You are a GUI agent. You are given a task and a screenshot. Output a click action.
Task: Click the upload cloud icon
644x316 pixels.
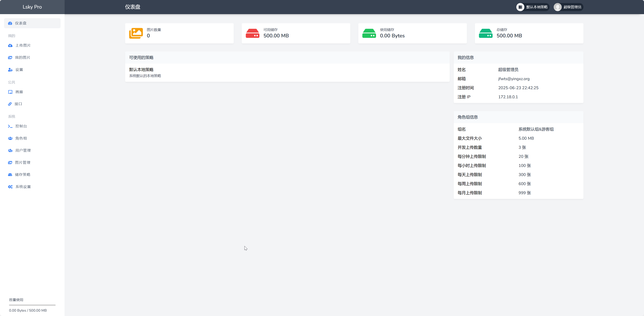10,45
